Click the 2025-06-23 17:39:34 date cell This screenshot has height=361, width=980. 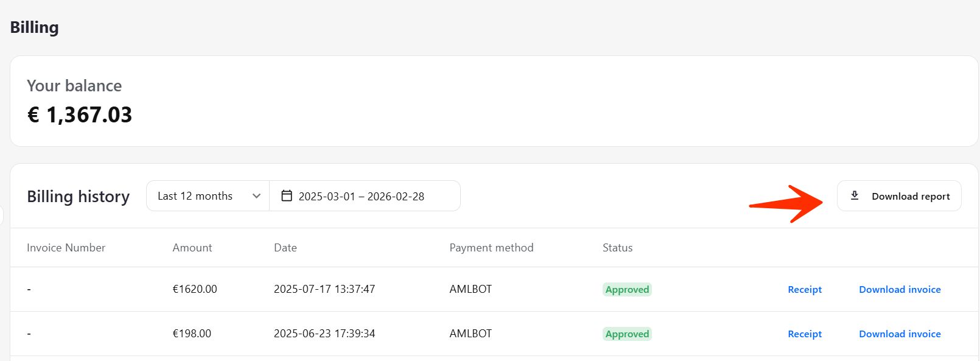tap(324, 334)
